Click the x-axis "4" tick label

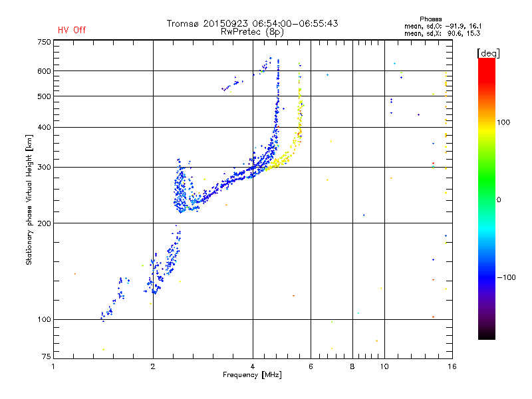tap(253, 366)
